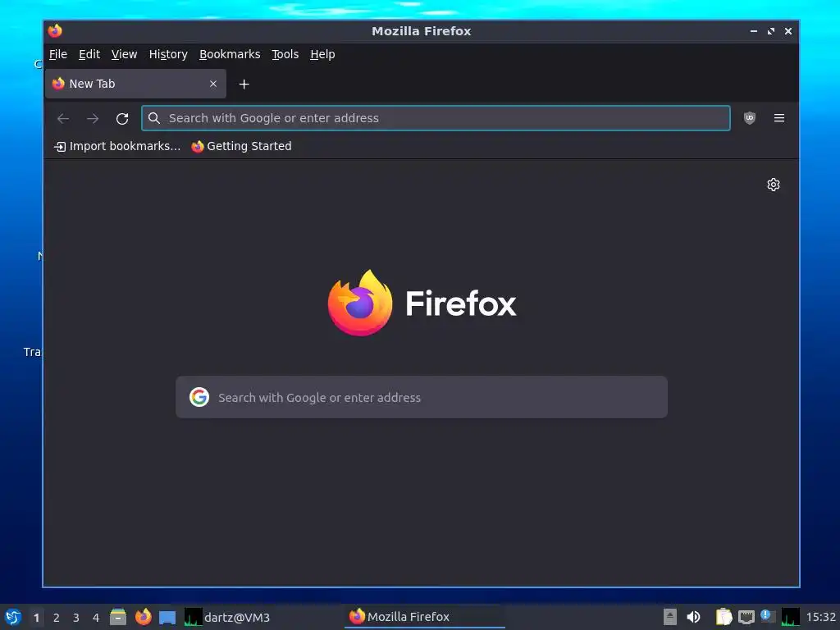Screen dimensions: 840x630
Task: Click the Back navigation arrow
Action: (63, 118)
